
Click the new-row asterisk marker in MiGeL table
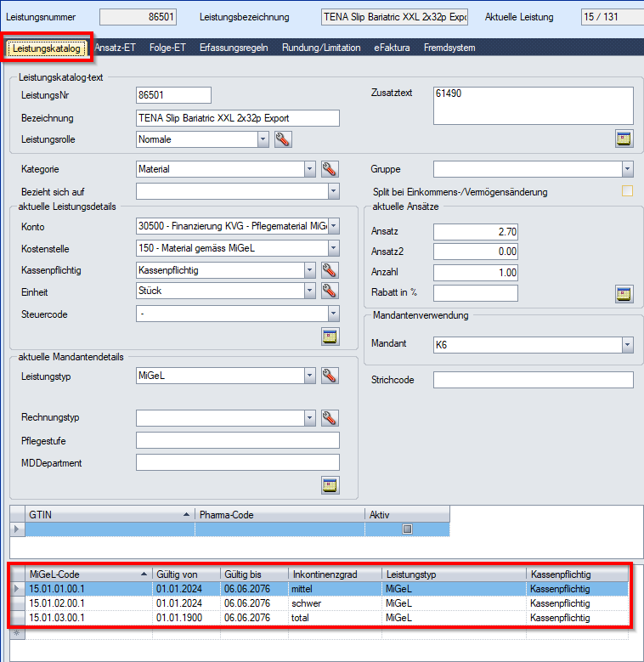[17, 632]
